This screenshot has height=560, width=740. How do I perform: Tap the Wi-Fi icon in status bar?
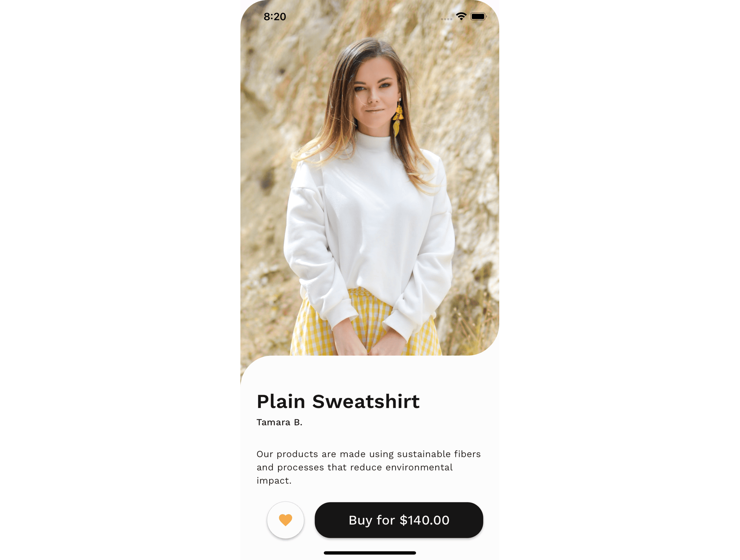pos(461,16)
